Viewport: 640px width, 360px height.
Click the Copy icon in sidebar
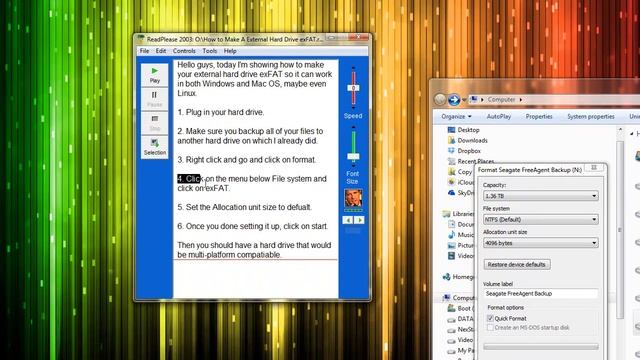pyautogui.click(x=451, y=172)
